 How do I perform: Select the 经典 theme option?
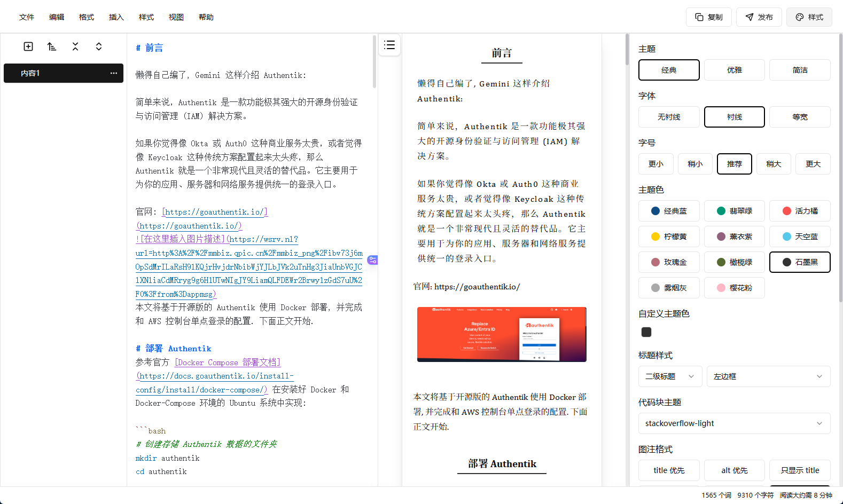pos(669,70)
